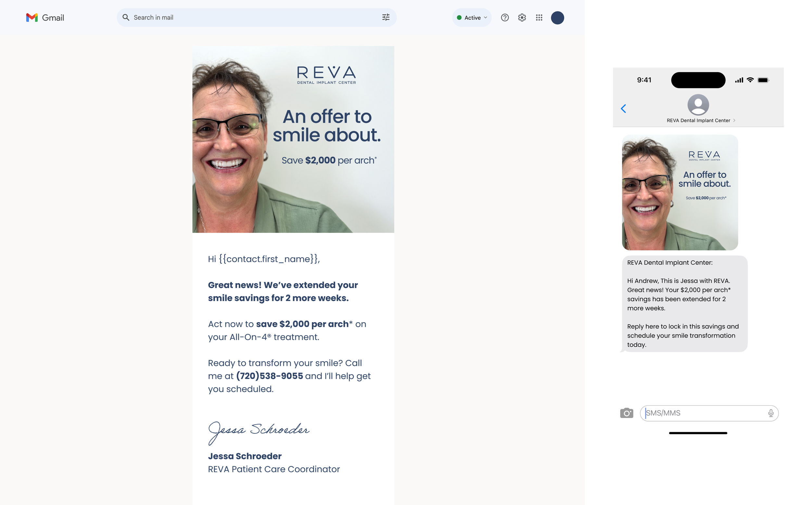The image size is (812, 505).
Task: Tap the camera icon beside the SMS field
Action: 627,413
